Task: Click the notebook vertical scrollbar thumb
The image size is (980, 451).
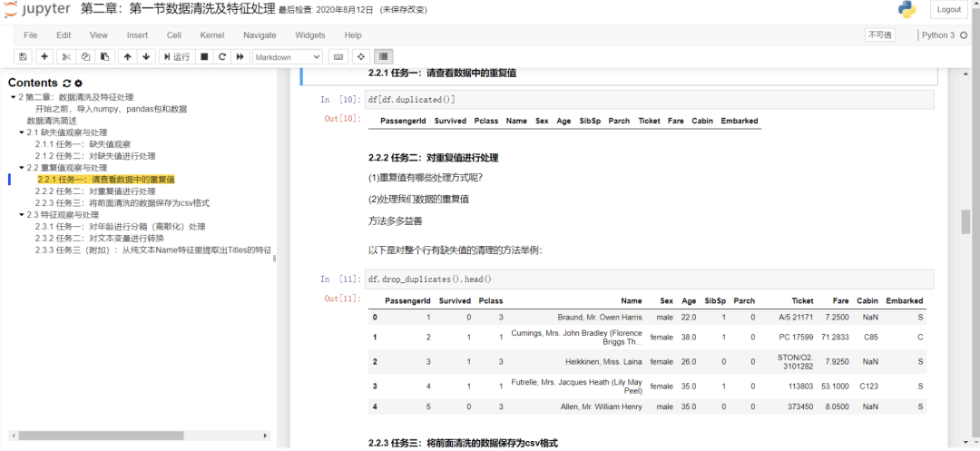Action: click(x=965, y=222)
